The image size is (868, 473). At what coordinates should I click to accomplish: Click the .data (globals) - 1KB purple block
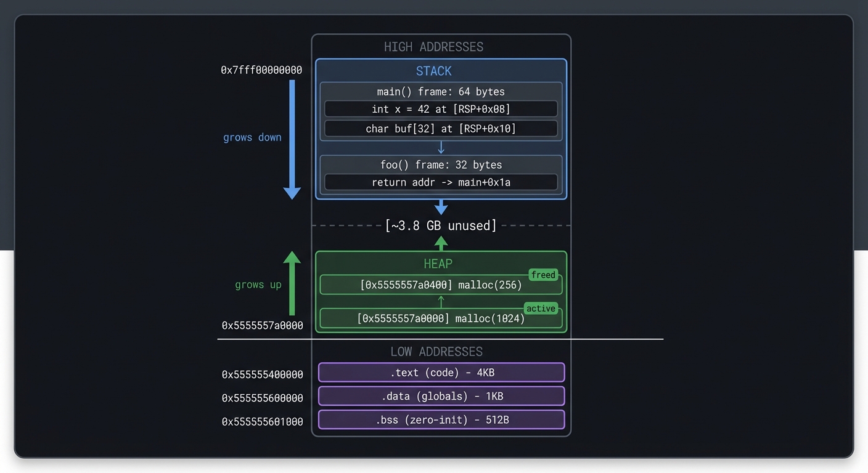[x=441, y=396]
